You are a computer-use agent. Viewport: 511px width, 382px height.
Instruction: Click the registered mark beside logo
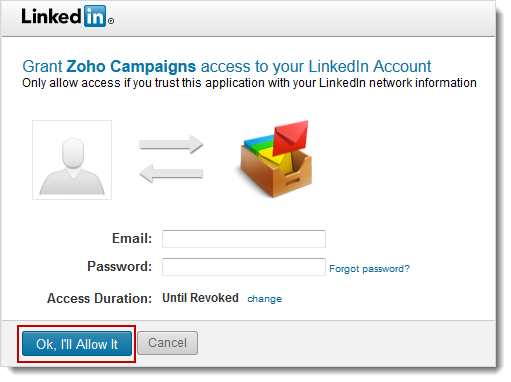[x=111, y=21]
